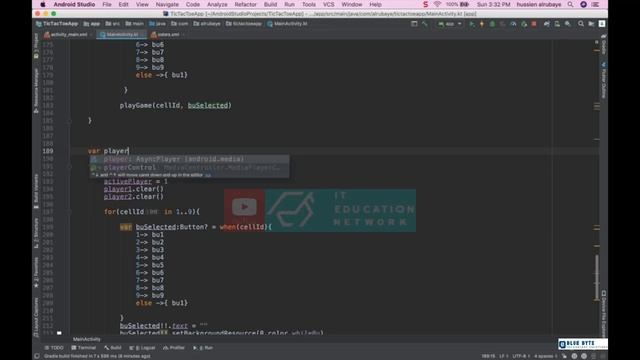
Task: Click the Gradle build finished status message
Action: [x=97, y=356]
